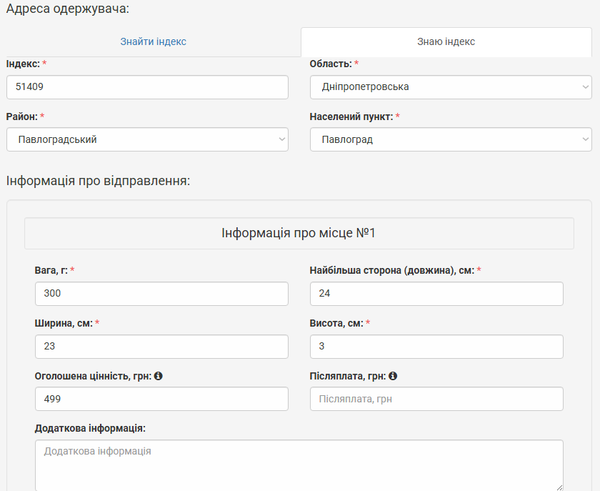The width and height of the screenshot is (600, 491).
Task: Focus the Оголошена цінність field containing 499
Action: click(160, 399)
